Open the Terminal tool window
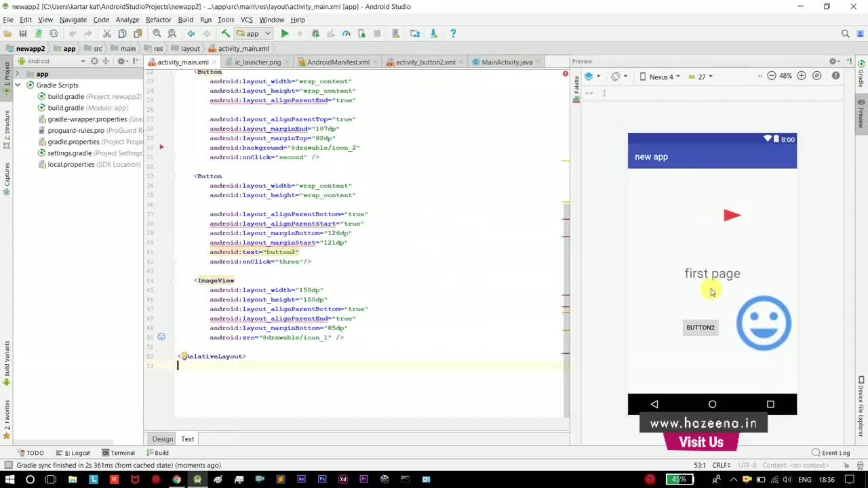This screenshot has height=488, width=868. coord(118,453)
